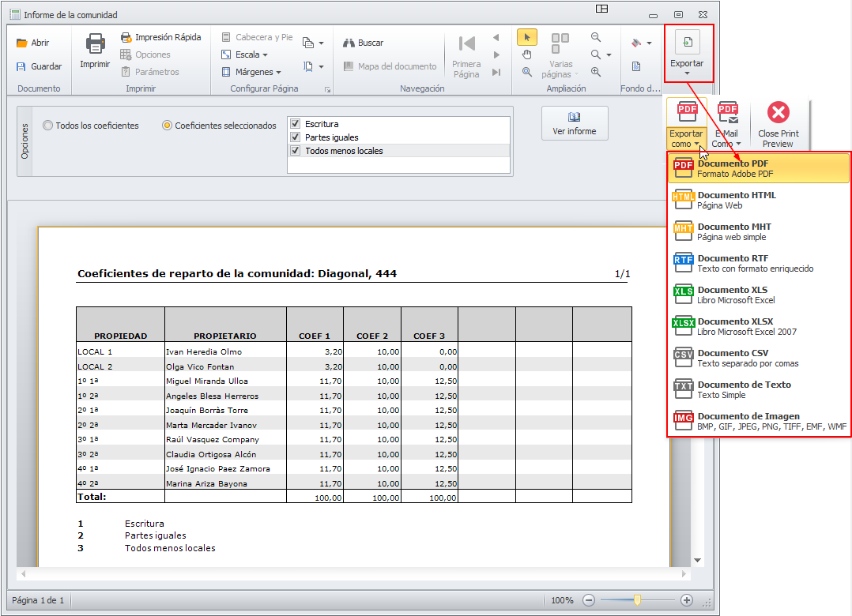Image resolution: width=852 pixels, height=616 pixels.
Task: Click the Ver informe button
Action: click(x=575, y=123)
